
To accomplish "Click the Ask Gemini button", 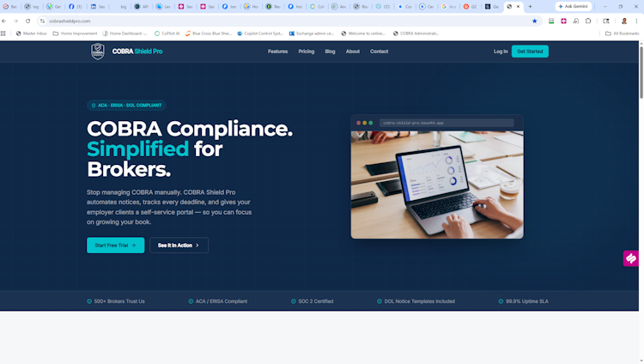I will pos(573,7).
